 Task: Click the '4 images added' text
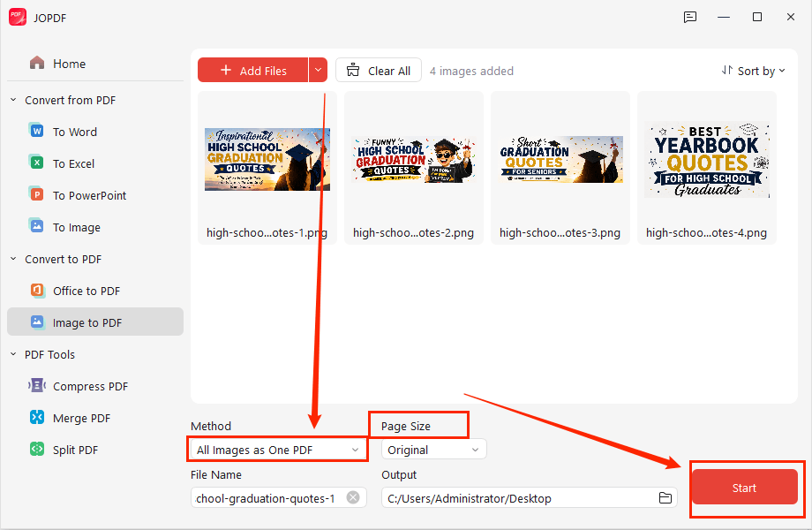pos(471,71)
